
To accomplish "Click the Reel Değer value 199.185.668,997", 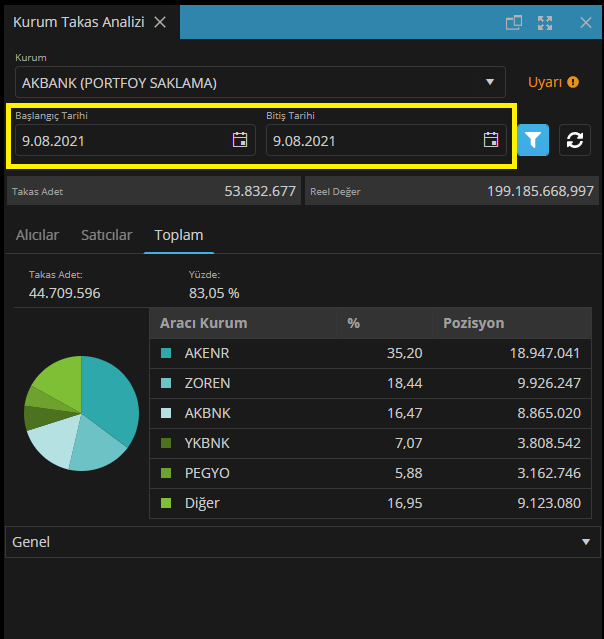I will pos(540,191).
